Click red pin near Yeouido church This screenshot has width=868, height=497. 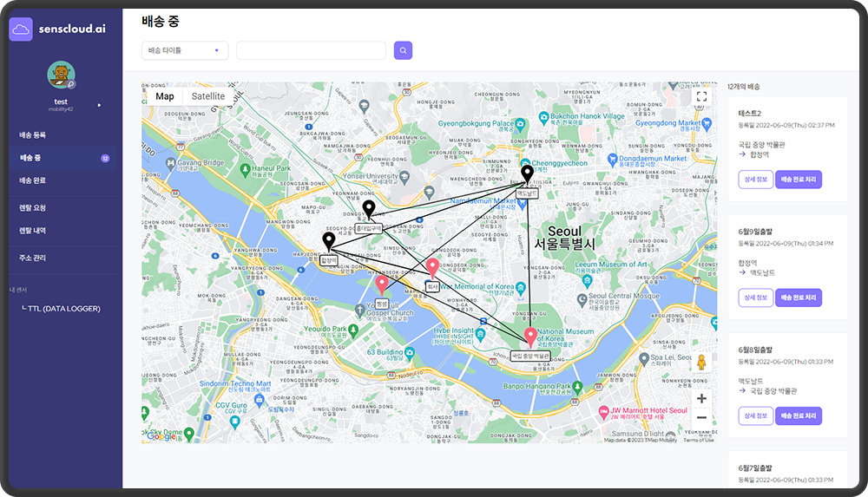click(x=382, y=285)
